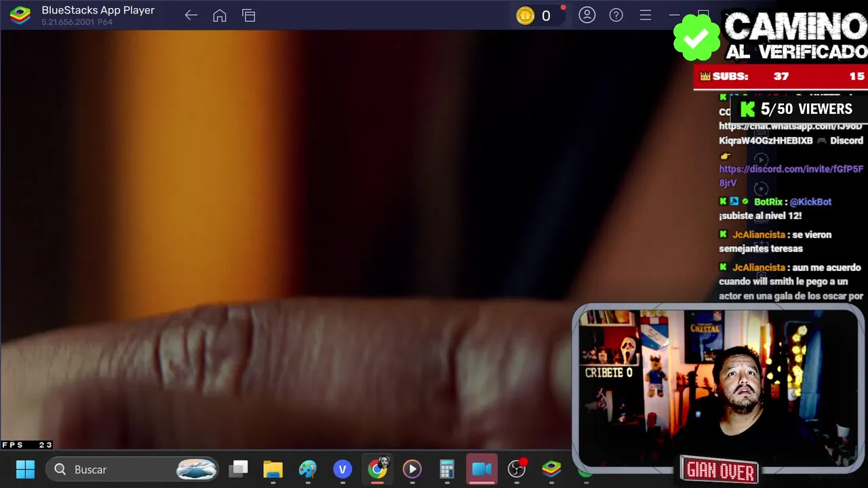Open the media player in taskbar
The image size is (868, 488).
point(412,469)
